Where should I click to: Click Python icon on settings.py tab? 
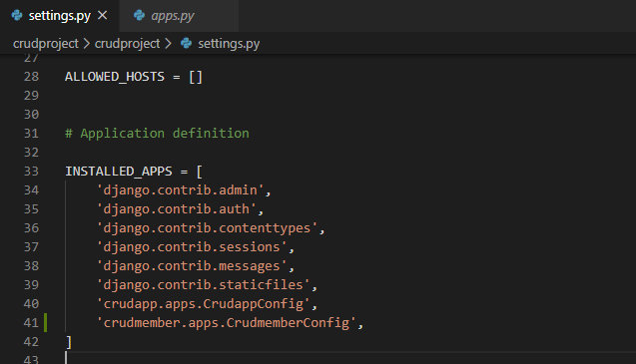(x=17, y=15)
